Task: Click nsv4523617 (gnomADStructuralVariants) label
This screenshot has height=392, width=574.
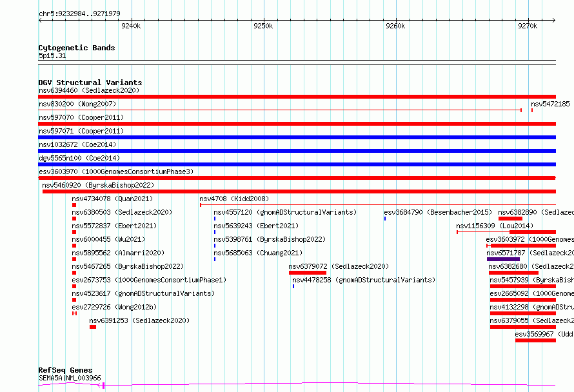Action: pos(143,293)
